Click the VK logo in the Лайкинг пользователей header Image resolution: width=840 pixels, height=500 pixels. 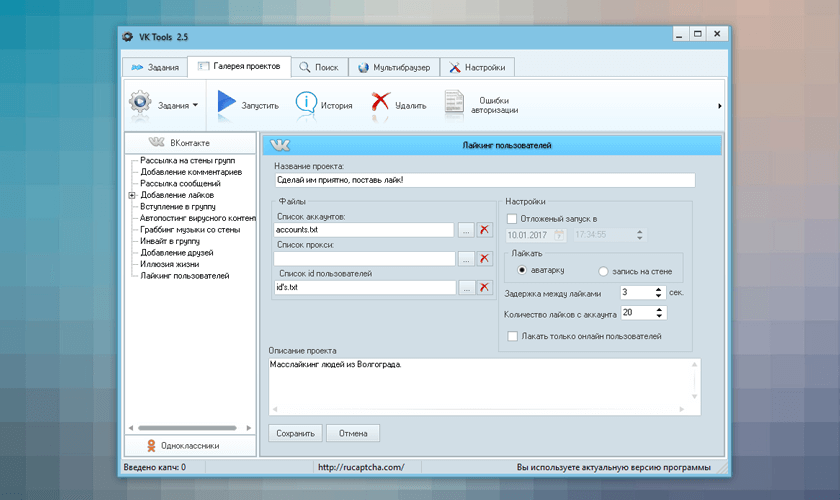[x=280, y=145]
